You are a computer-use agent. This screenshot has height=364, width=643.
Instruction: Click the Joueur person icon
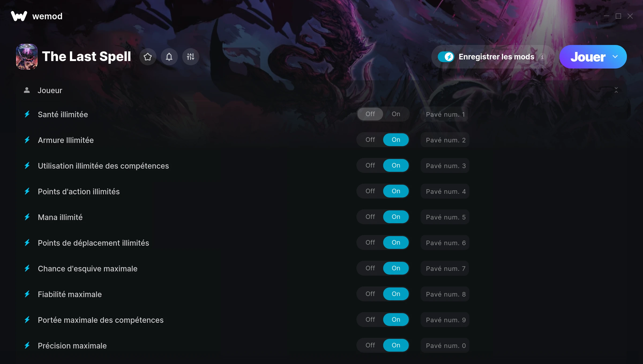point(27,90)
